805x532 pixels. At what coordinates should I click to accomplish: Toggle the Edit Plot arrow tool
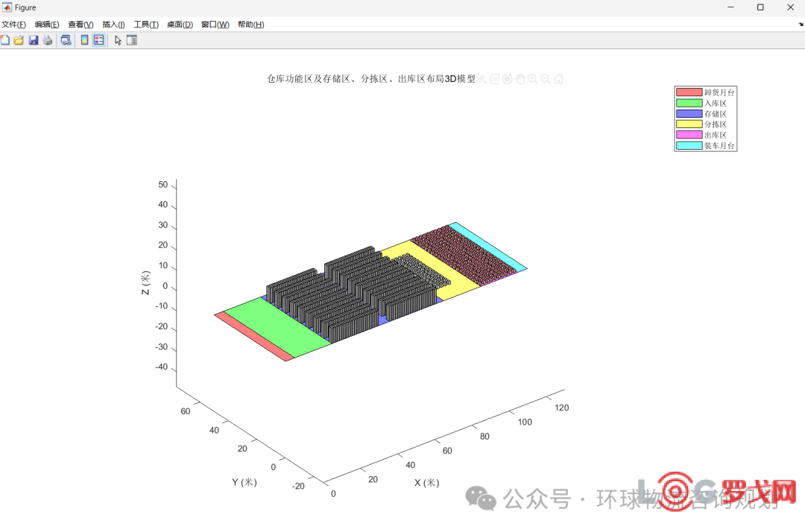coord(118,40)
